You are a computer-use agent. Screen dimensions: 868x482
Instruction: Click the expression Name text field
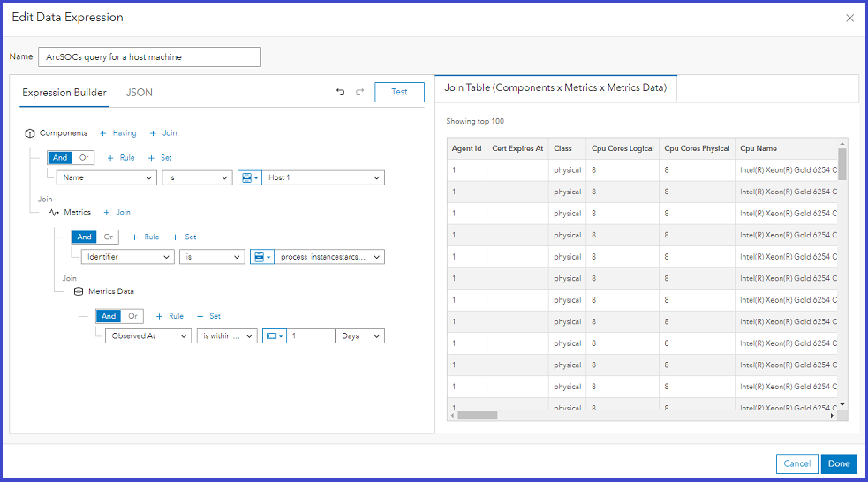tap(150, 57)
